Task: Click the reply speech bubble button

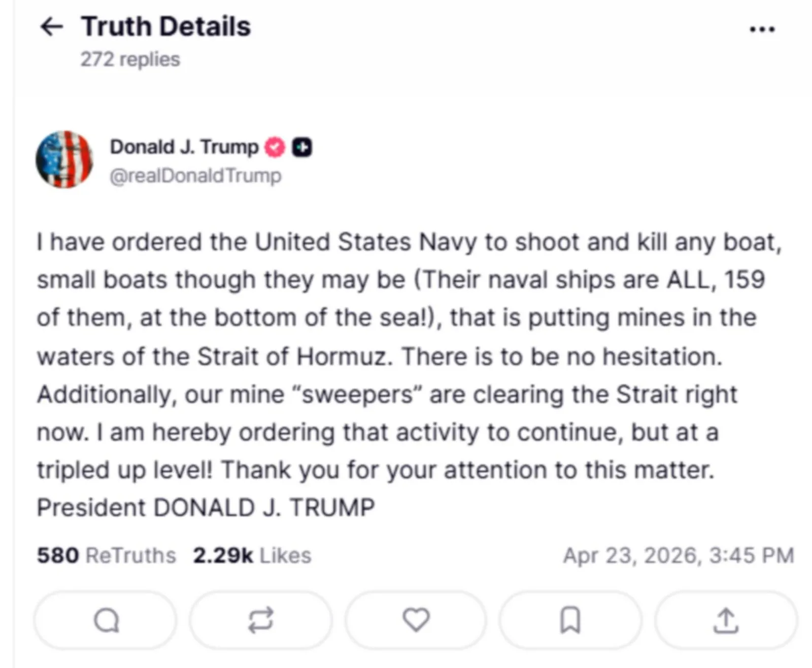Action: coord(106,620)
